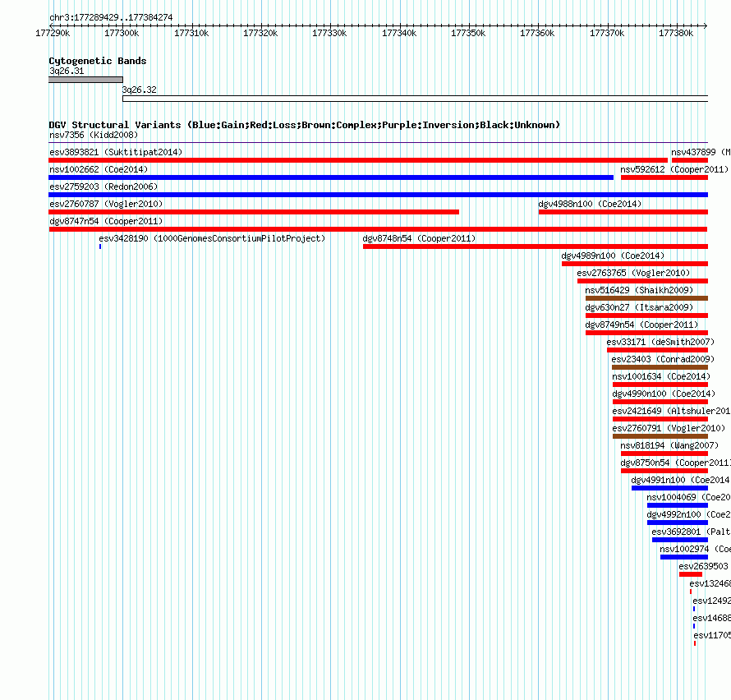The width and height of the screenshot is (731, 700).
Task: Open dgv630n27 (Itsara2009) variant label
Action: point(639,307)
